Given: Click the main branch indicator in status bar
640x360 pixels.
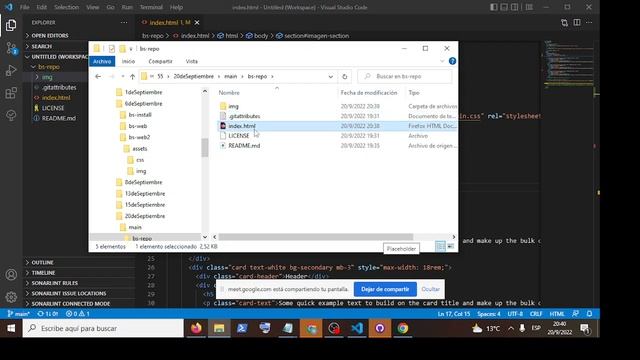Looking at the screenshot, I should pos(18,313).
